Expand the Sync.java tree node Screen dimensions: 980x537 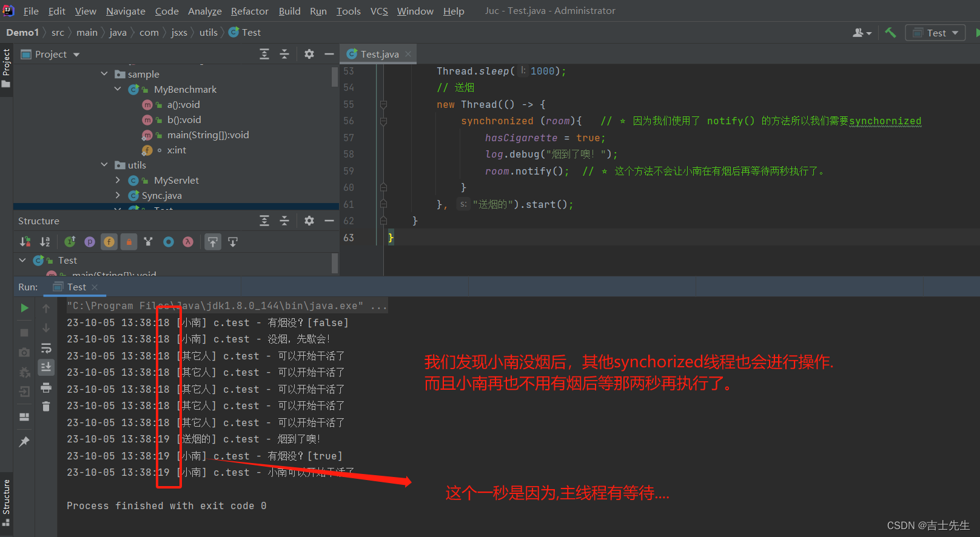pos(118,195)
